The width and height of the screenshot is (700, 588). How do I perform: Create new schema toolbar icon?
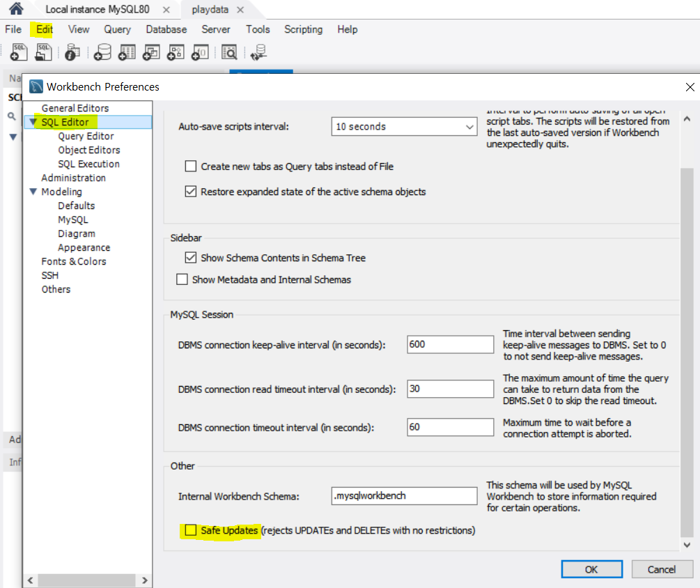click(102, 52)
